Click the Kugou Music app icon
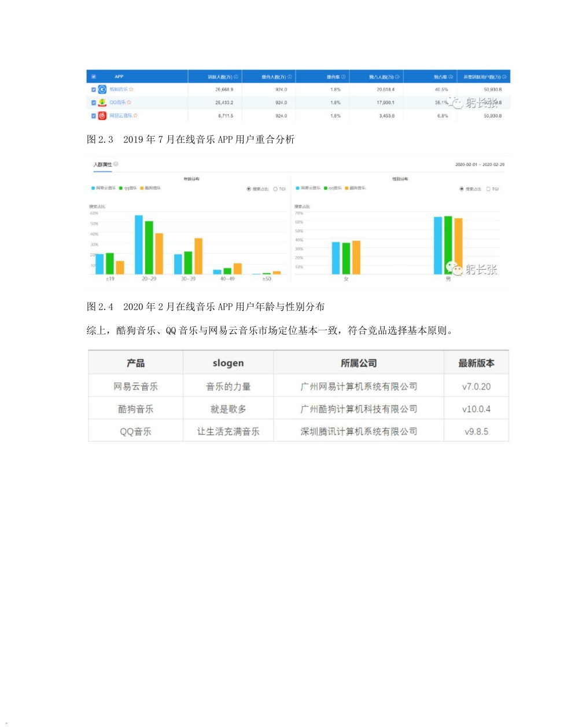Image resolution: width=564 pixels, height=728 pixels. click(x=102, y=89)
